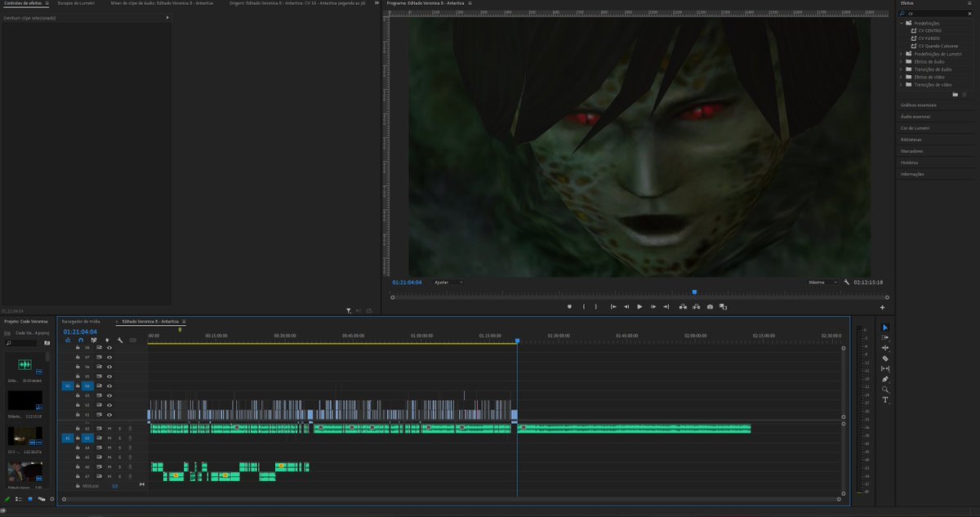Mark In point in Program monitor
The width and height of the screenshot is (980, 517).
click(x=584, y=307)
